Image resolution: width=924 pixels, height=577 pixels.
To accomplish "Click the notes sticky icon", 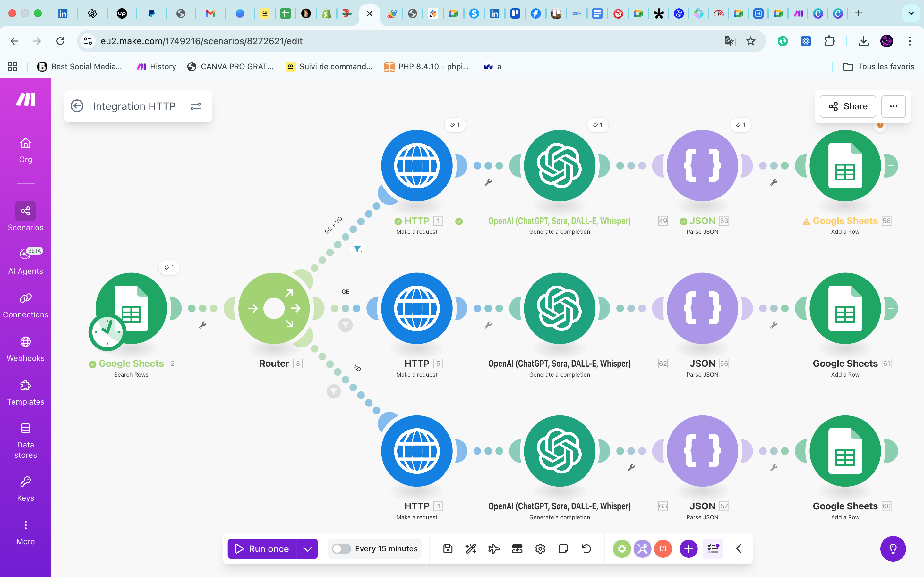I will (563, 549).
